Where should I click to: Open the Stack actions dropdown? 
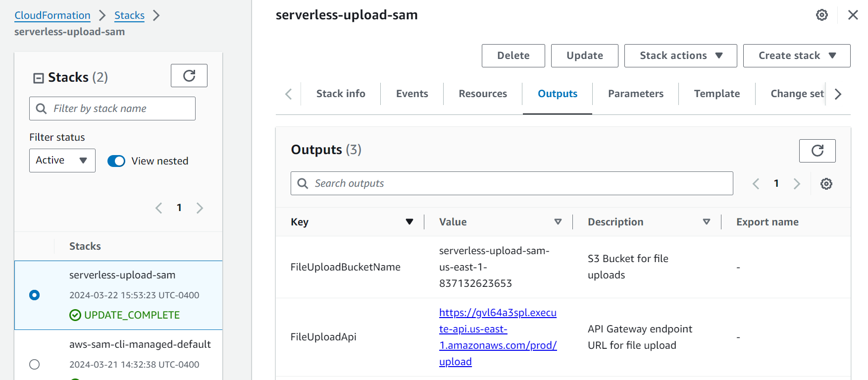(680, 55)
